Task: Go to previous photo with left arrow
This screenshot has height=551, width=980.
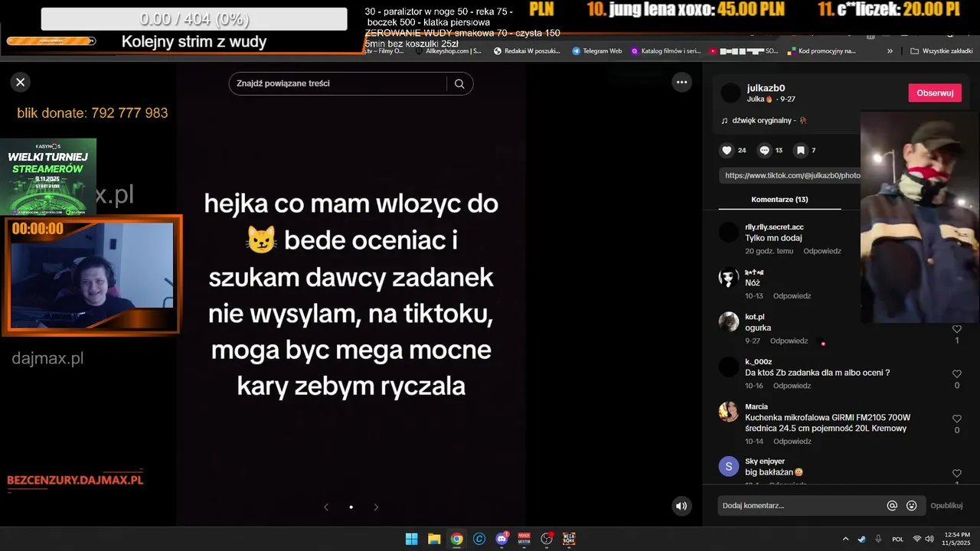Action: [326, 507]
